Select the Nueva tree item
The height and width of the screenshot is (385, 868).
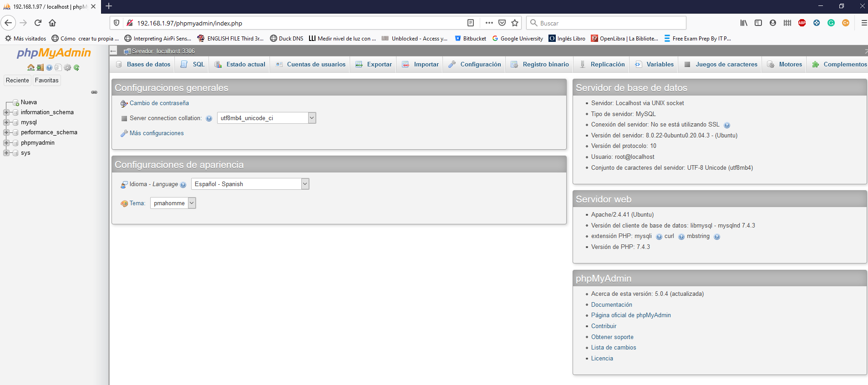tap(29, 102)
